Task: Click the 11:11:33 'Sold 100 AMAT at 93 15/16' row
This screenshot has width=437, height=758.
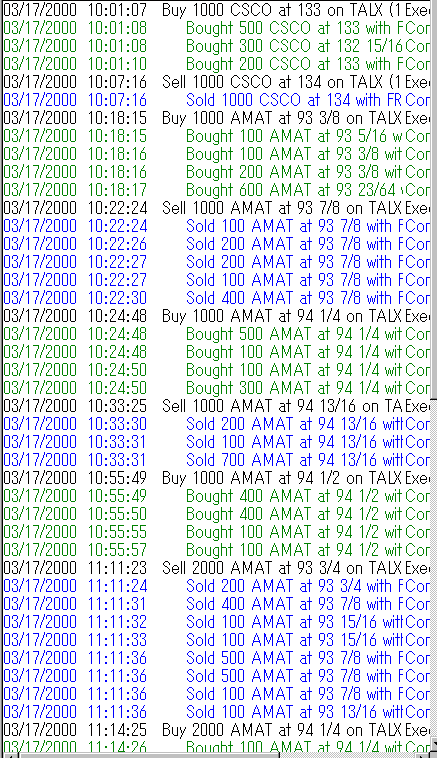Action: pyautogui.click(x=216, y=640)
